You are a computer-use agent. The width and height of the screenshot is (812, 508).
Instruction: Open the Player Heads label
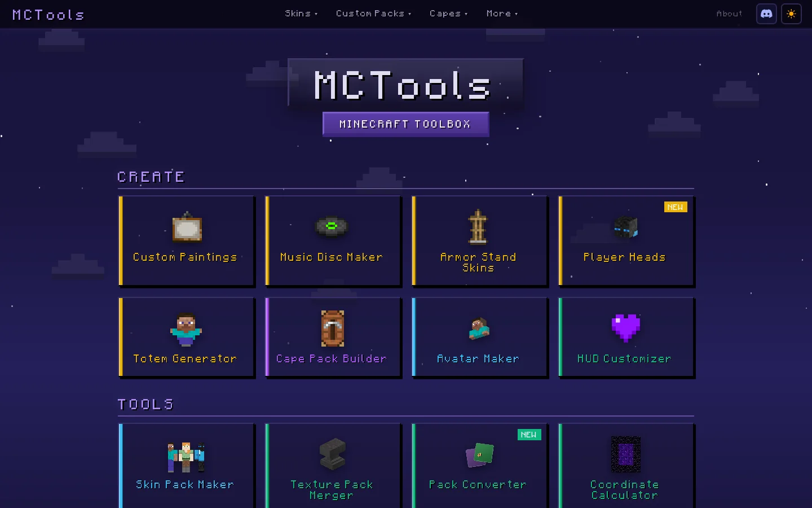[625, 257]
